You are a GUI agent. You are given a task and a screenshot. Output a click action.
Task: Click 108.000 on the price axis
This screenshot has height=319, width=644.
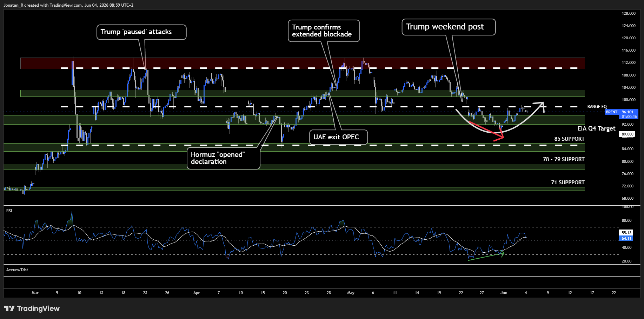click(629, 75)
